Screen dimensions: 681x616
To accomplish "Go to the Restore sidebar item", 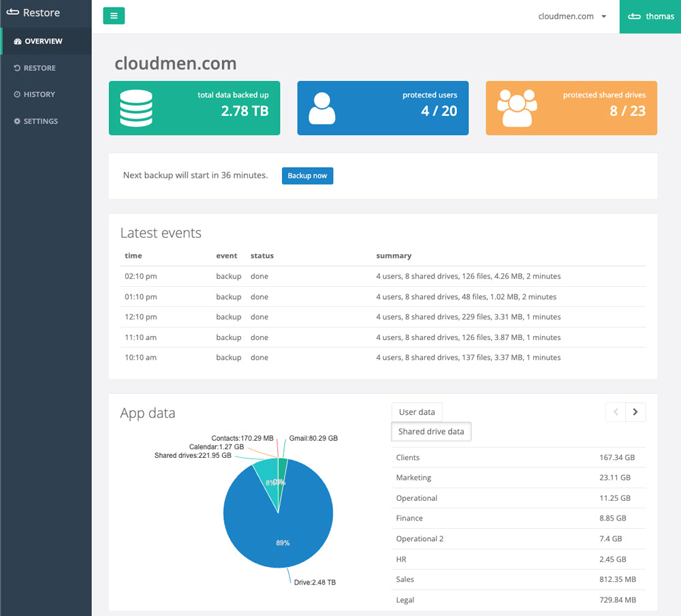I will (x=39, y=68).
